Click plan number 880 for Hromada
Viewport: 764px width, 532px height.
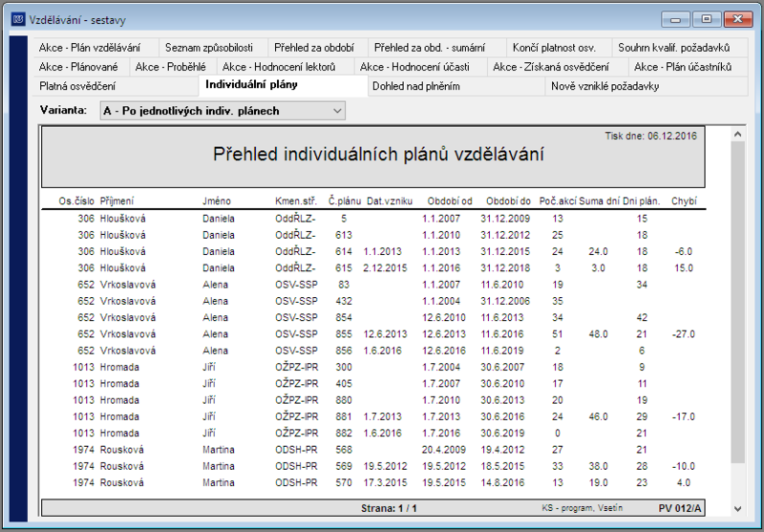click(x=344, y=400)
